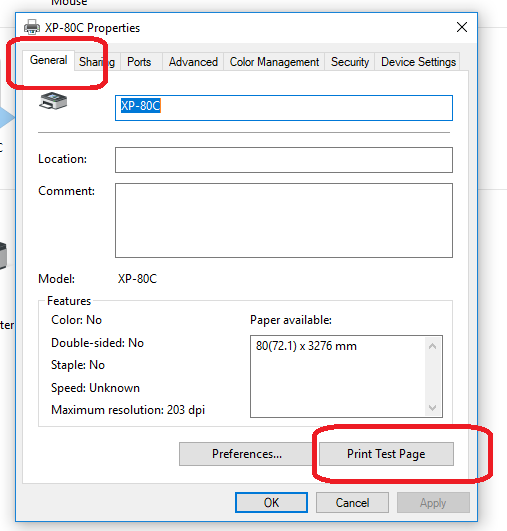Viewport: 507px width, 531px height.
Task: Click the Model value XP-80C text
Action: click(137, 279)
